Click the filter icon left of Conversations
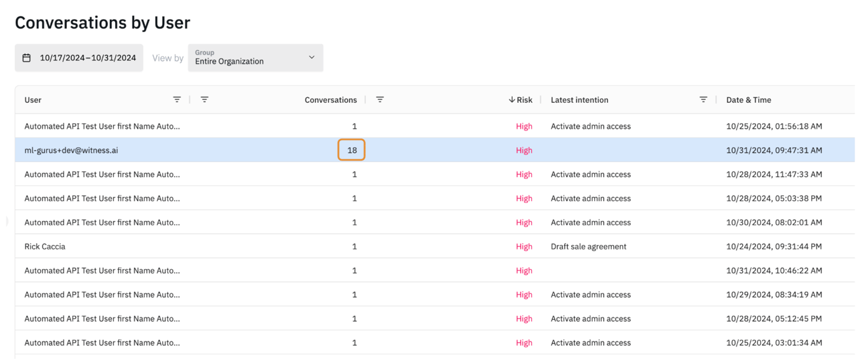 point(205,100)
